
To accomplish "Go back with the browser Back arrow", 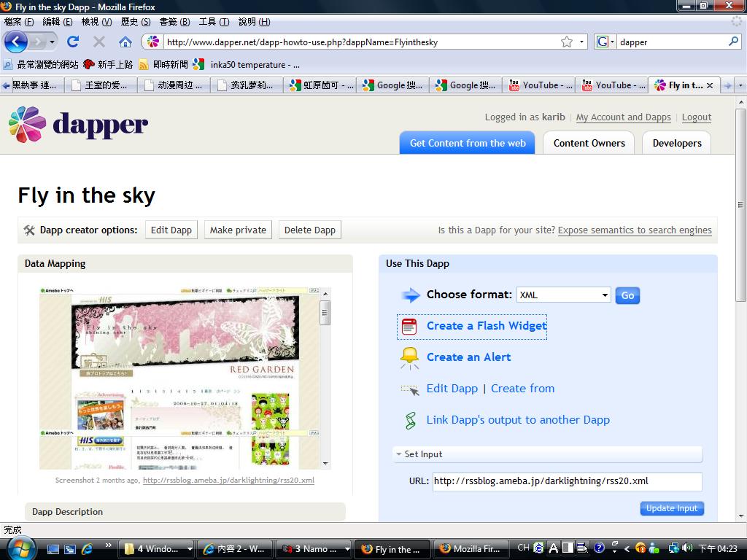I will pos(16,42).
